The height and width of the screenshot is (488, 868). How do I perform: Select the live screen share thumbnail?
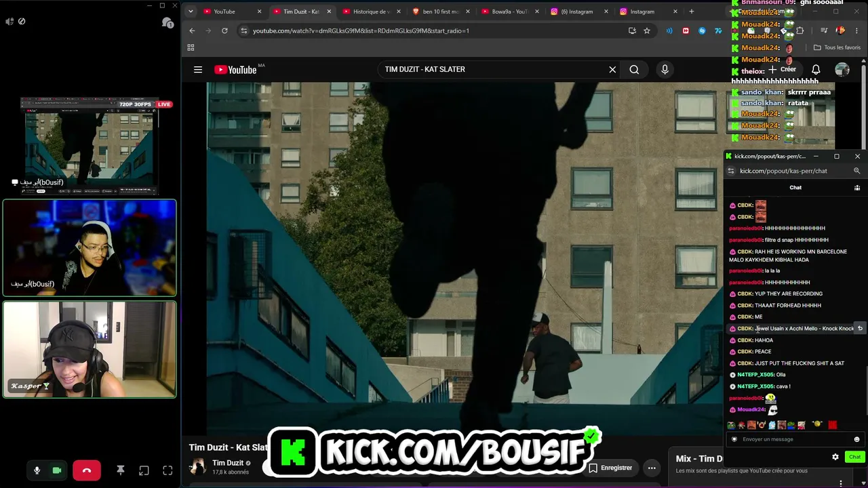[x=90, y=146]
